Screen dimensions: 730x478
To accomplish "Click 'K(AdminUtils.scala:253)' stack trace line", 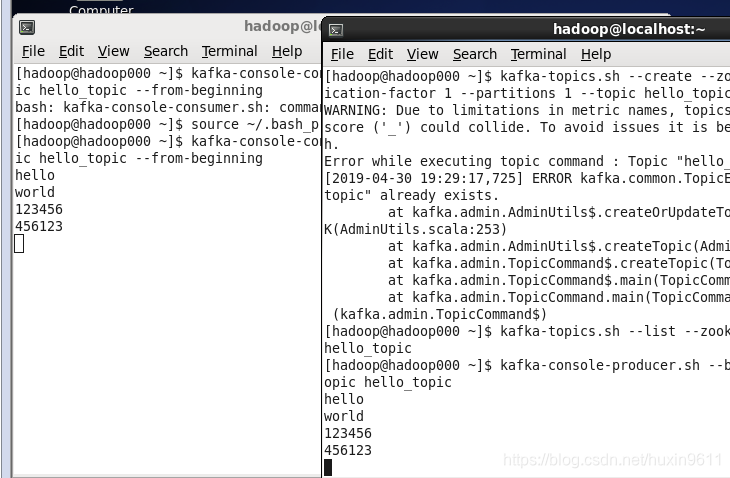I will tap(415, 229).
